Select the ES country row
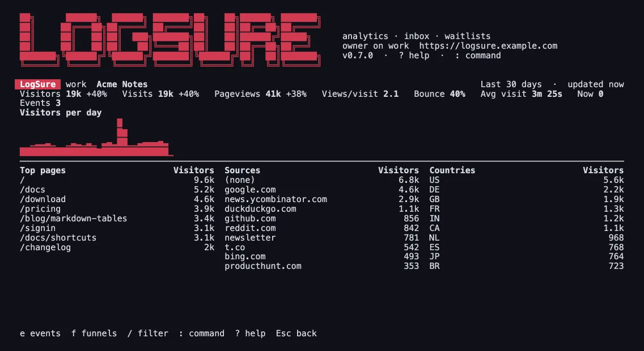644x351 pixels. click(527, 247)
